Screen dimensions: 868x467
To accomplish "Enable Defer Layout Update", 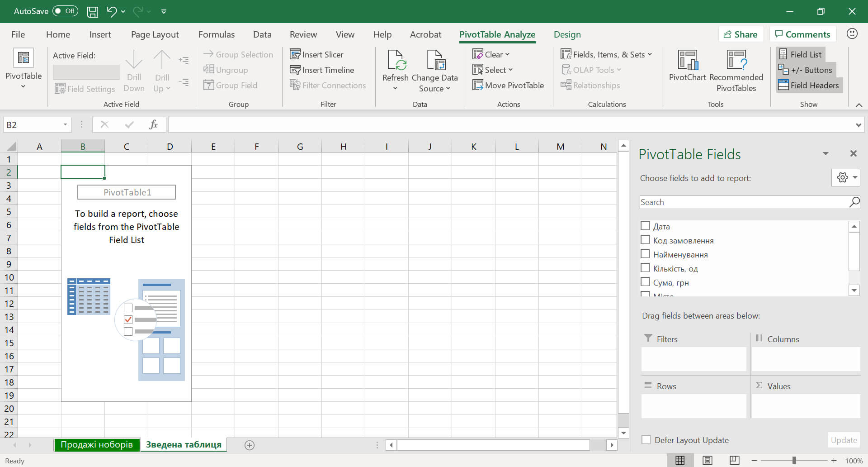I will (646, 439).
